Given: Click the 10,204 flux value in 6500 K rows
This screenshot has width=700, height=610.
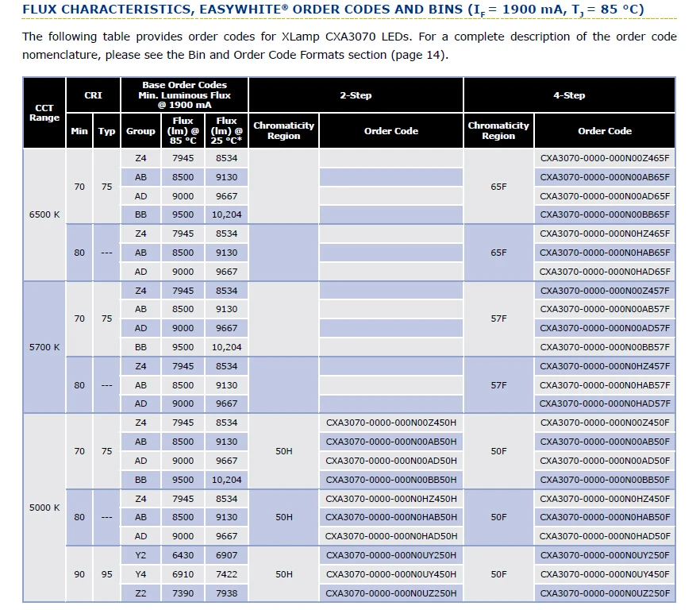Looking at the screenshot, I should [226, 214].
